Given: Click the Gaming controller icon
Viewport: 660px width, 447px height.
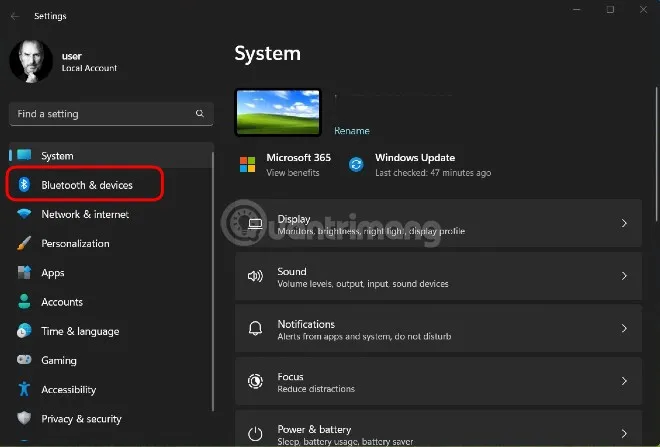Looking at the screenshot, I should click(x=23, y=360).
